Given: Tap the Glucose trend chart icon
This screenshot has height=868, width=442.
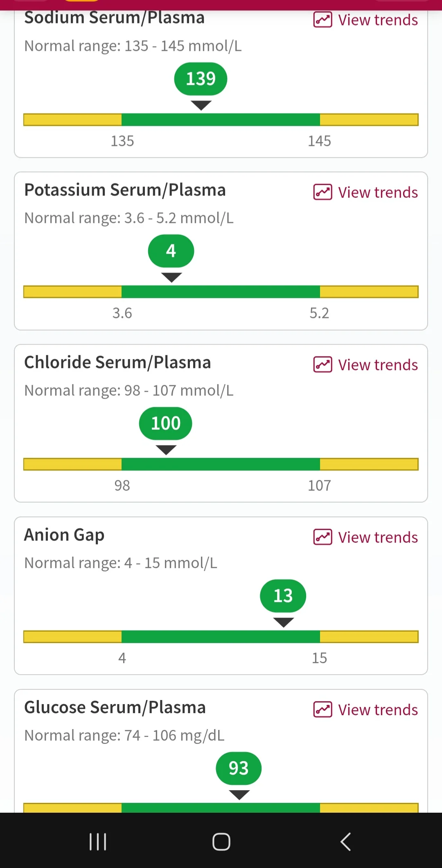Looking at the screenshot, I should point(322,709).
